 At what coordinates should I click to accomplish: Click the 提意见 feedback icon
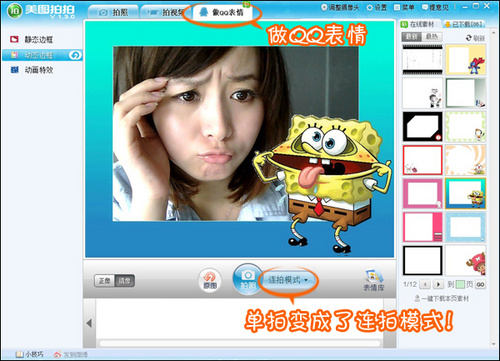pyautogui.click(x=425, y=7)
